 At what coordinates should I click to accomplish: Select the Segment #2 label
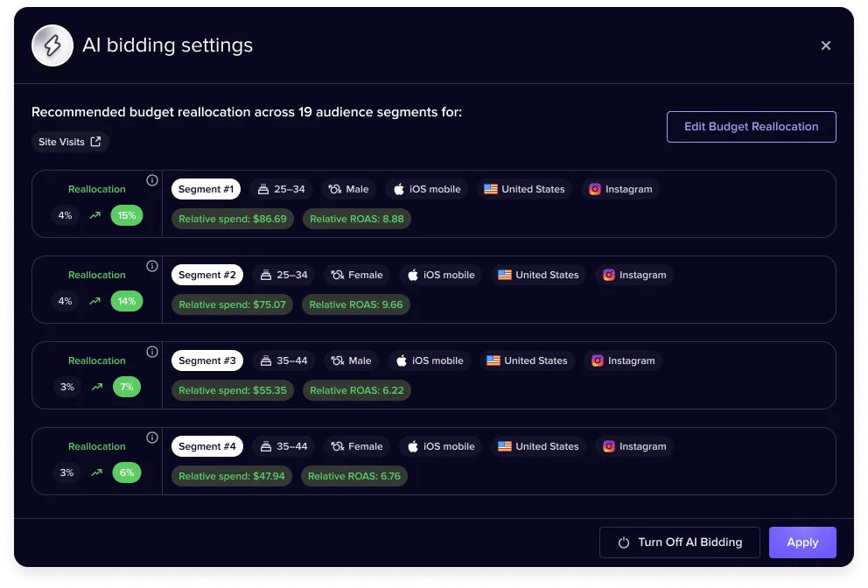[x=207, y=275]
